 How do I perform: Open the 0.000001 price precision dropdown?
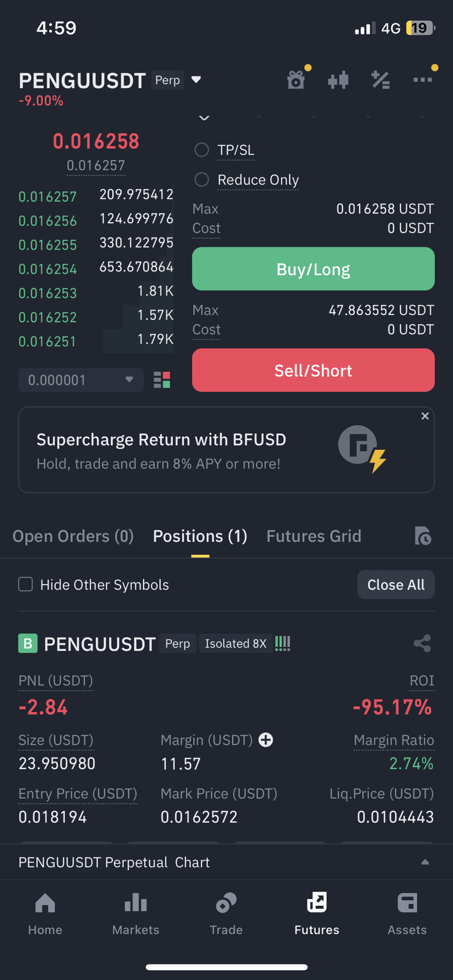click(x=81, y=380)
